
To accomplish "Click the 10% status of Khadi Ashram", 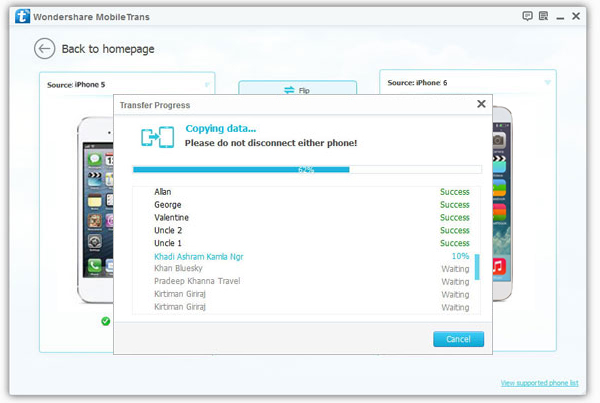I will (x=460, y=256).
